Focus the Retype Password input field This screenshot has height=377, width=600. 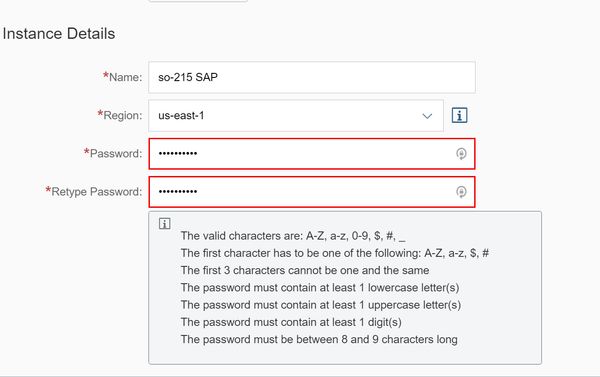click(312, 191)
